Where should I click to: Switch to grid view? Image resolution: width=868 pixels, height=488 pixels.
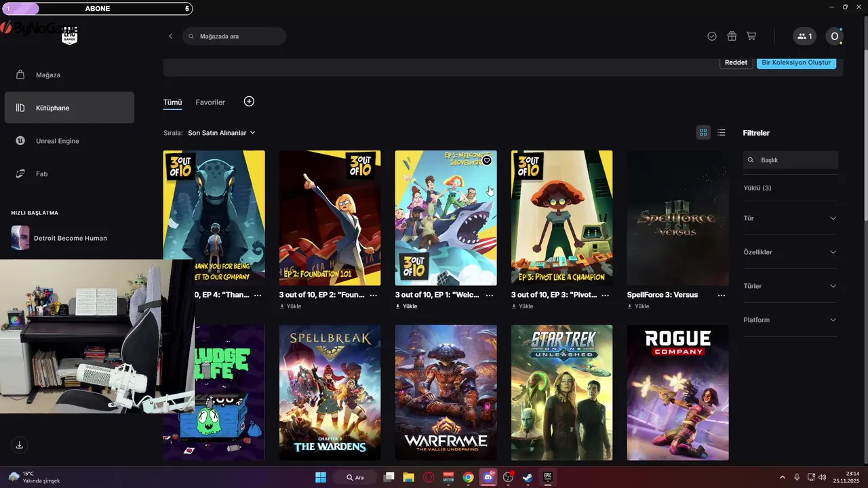pos(703,132)
